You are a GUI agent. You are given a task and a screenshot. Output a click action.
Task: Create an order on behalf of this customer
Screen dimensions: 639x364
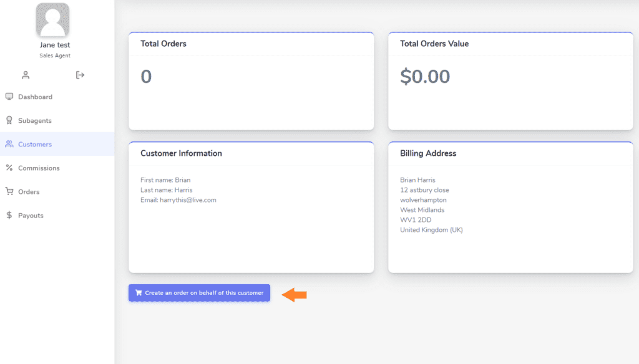(x=199, y=293)
